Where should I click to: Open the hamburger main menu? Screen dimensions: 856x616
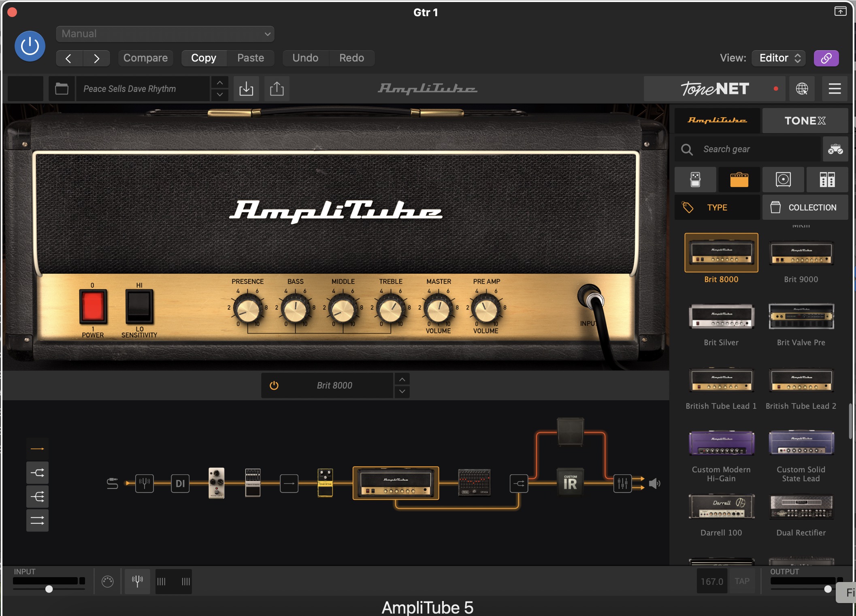pos(835,89)
